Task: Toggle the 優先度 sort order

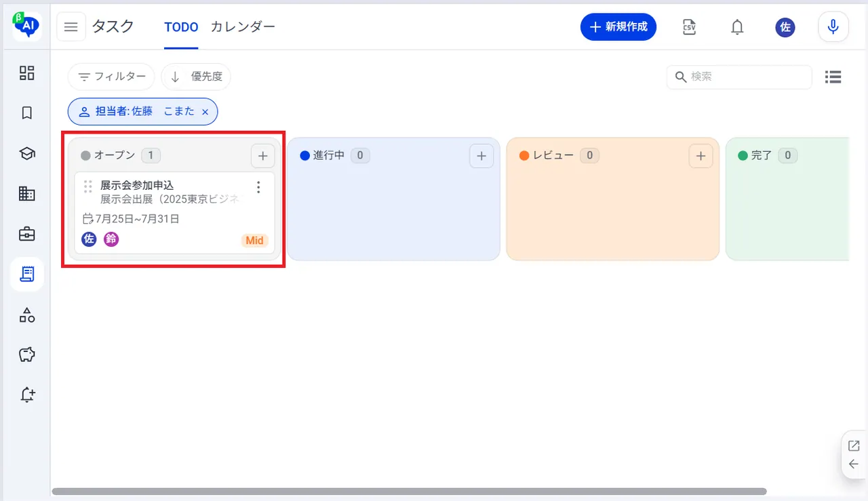Action: (196, 77)
